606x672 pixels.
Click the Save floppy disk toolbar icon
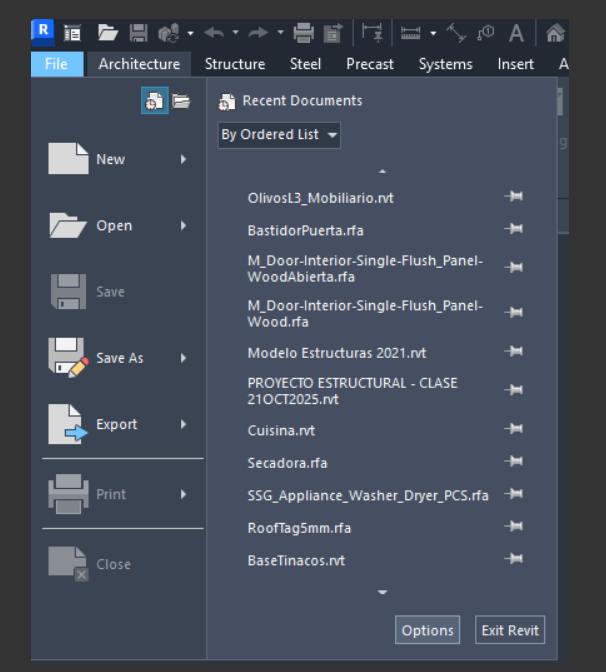138,33
